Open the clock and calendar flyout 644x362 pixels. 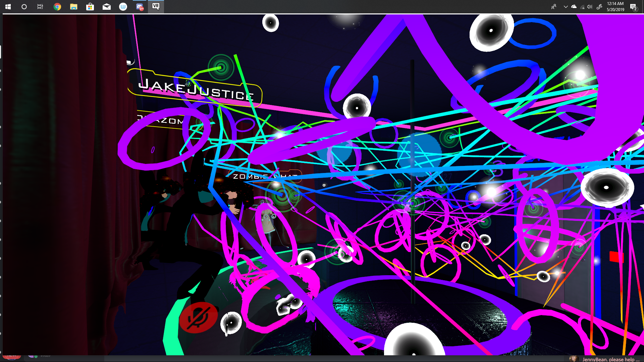(615, 7)
